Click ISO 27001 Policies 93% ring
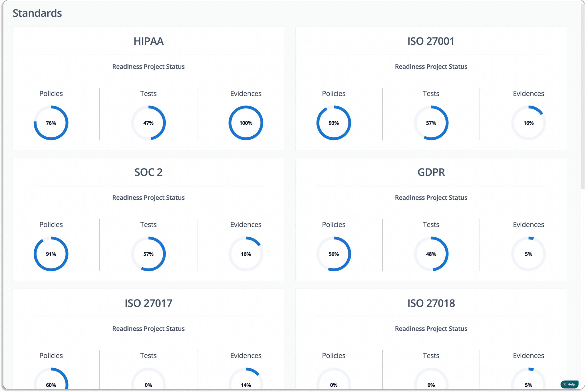The image size is (585, 392). 334,123
